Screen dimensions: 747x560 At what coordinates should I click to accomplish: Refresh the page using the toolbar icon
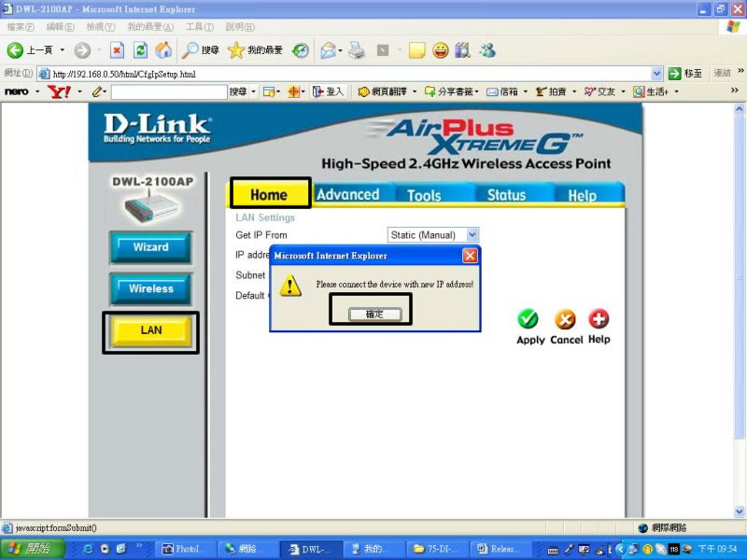[140, 50]
